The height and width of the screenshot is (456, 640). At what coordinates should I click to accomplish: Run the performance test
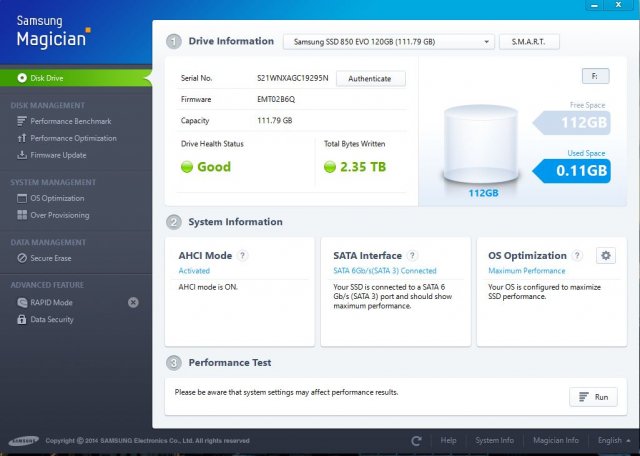point(593,397)
